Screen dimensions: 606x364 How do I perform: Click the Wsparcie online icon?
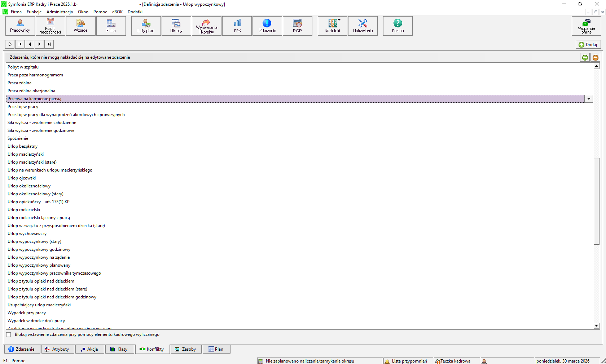[586, 26]
